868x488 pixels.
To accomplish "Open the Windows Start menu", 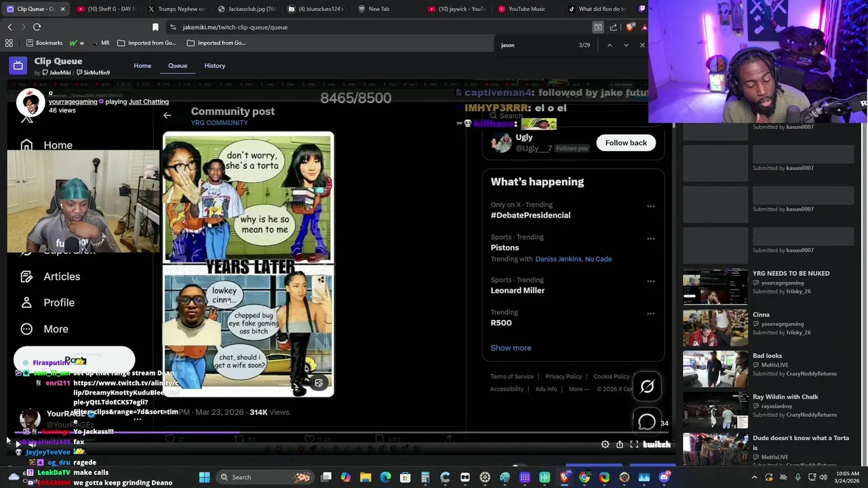I will [x=204, y=477].
